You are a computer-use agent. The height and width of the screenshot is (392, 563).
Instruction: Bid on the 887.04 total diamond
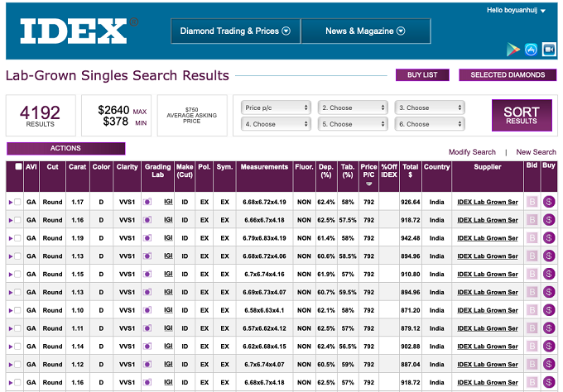coord(532,364)
